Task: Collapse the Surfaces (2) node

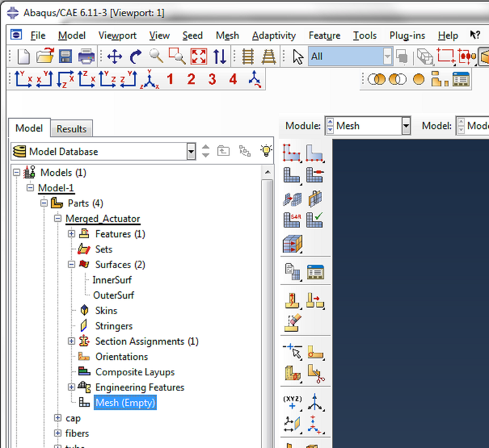Action: pyautogui.click(x=71, y=265)
